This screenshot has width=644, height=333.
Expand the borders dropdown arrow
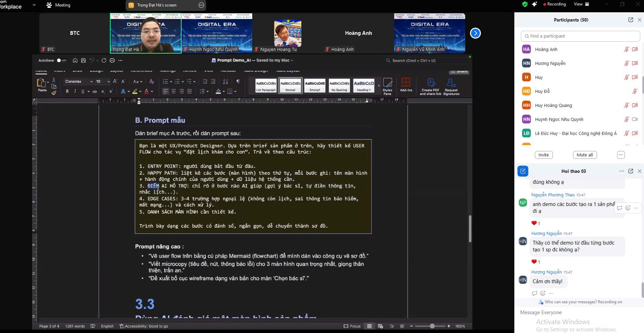pos(235,92)
